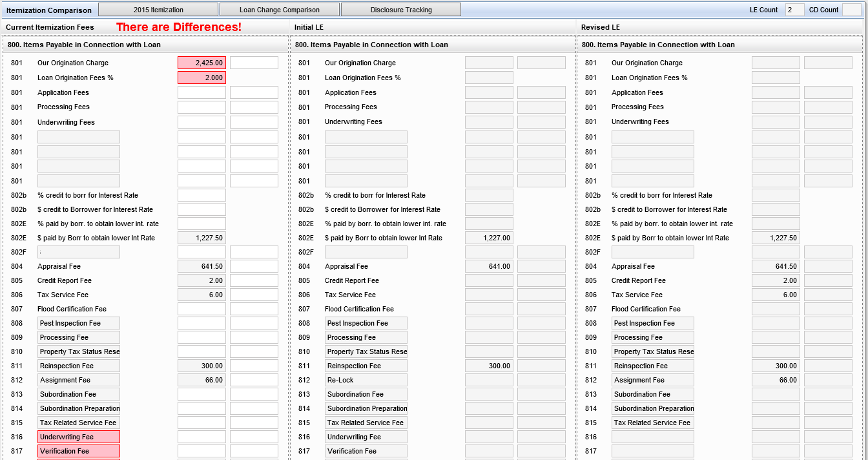The height and width of the screenshot is (460, 868).
Task: Click the Itemization Comparison title
Action: pyautogui.click(x=49, y=10)
